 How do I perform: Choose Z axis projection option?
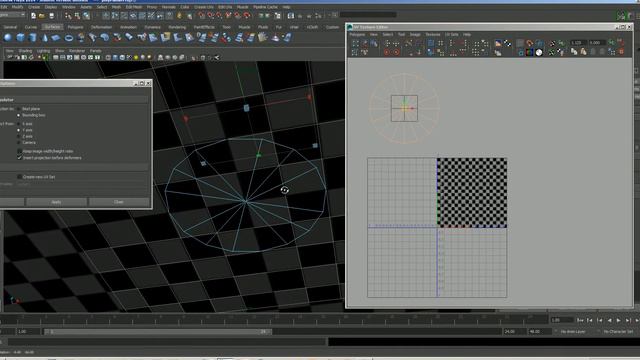[x=18, y=136]
